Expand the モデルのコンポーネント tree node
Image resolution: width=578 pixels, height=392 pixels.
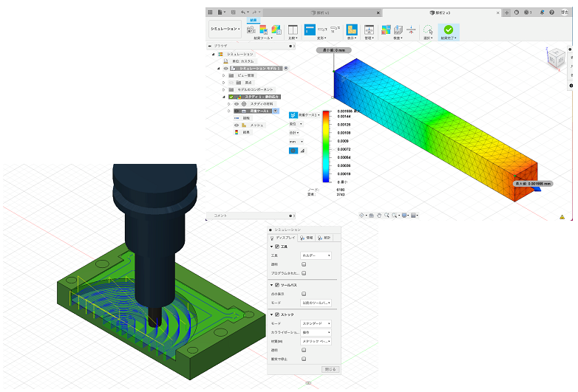[x=223, y=90]
